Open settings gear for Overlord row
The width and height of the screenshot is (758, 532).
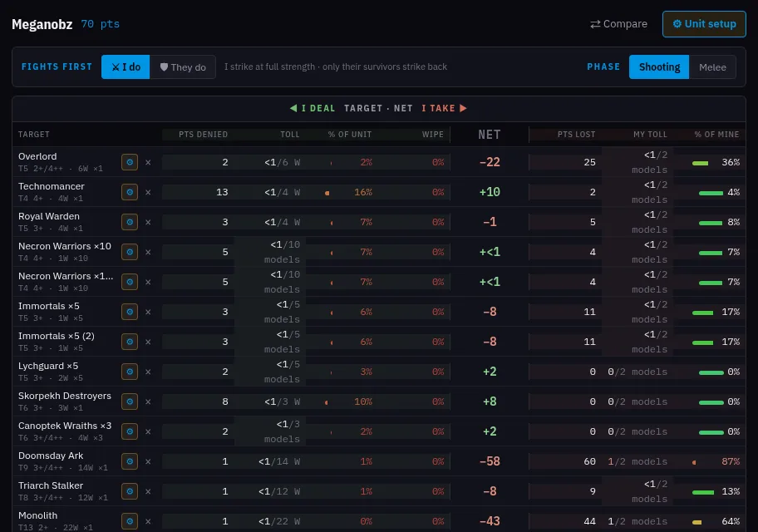click(130, 162)
